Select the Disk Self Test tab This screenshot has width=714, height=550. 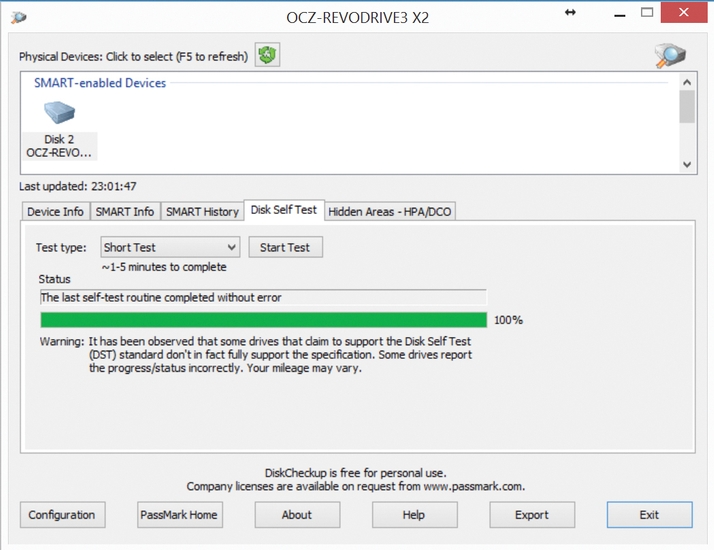point(284,210)
